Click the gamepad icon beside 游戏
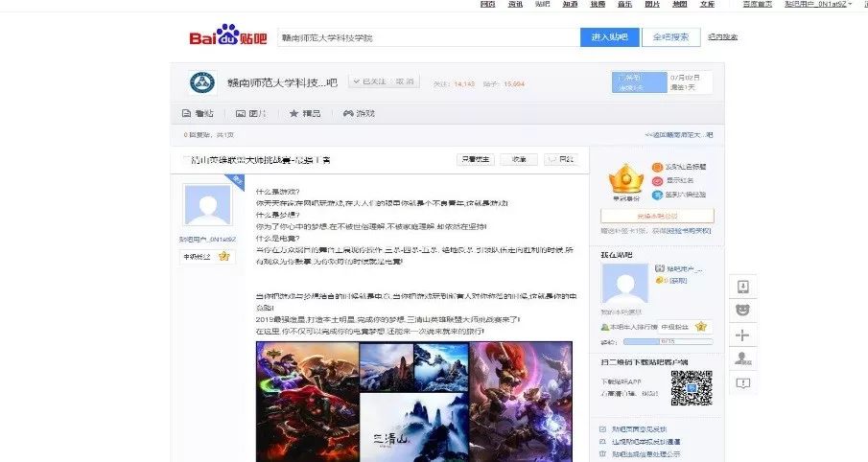This screenshot has width=868, height=462. [348, 113]
